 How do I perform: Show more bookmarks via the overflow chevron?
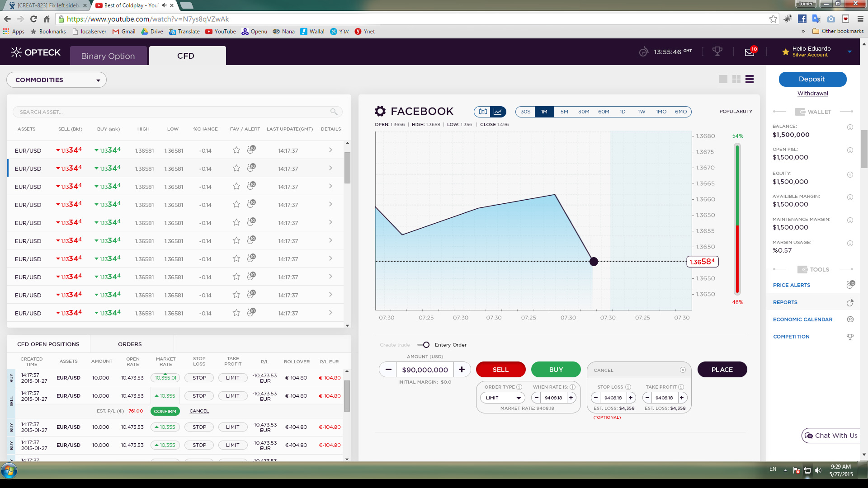[x=803, y=31]
